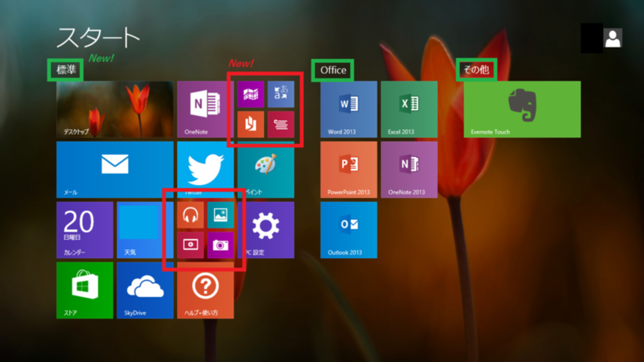Open the small purple Maps tile
This screenshot has width=644, height=362.
tap(251, 95)
